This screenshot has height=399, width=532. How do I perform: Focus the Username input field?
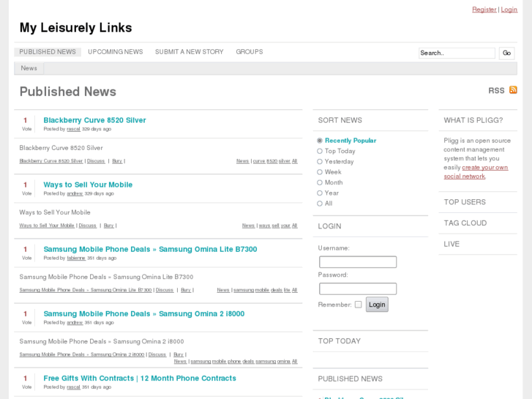358,262
